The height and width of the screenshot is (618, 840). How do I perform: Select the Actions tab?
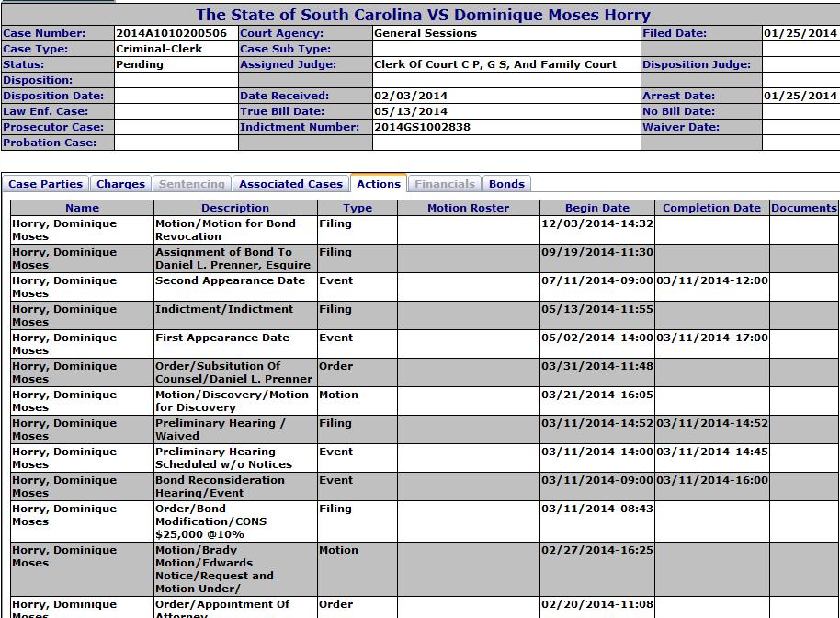tap(379, 183)
